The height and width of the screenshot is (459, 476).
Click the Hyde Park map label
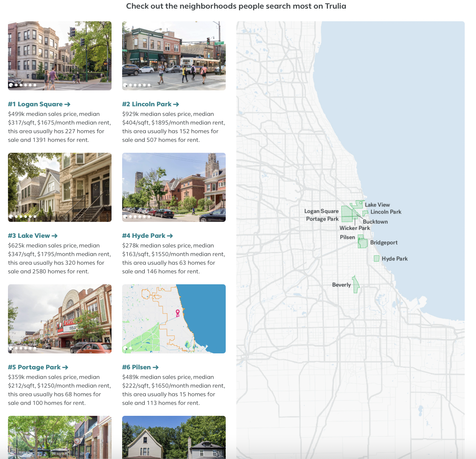click(395, 259)
